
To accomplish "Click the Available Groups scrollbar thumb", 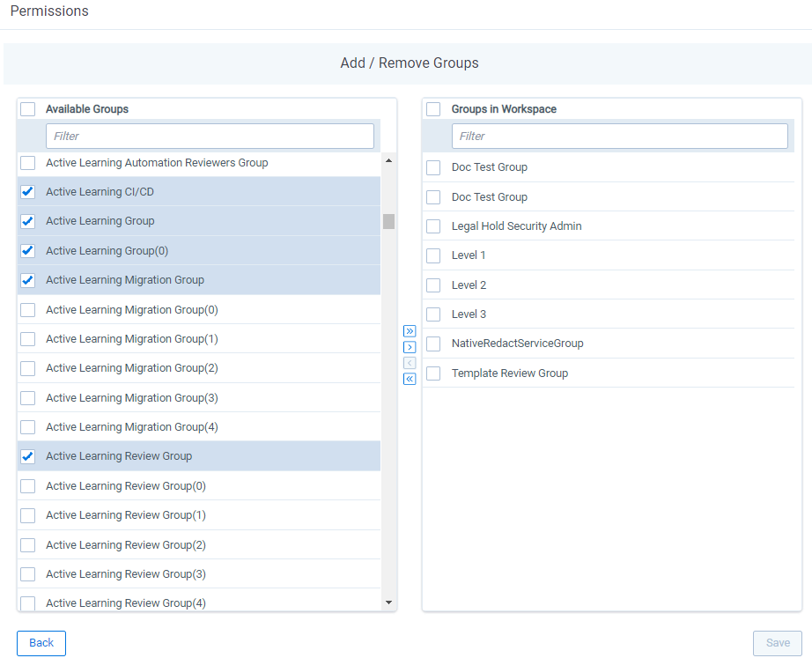I will click(x=388, y=221).
